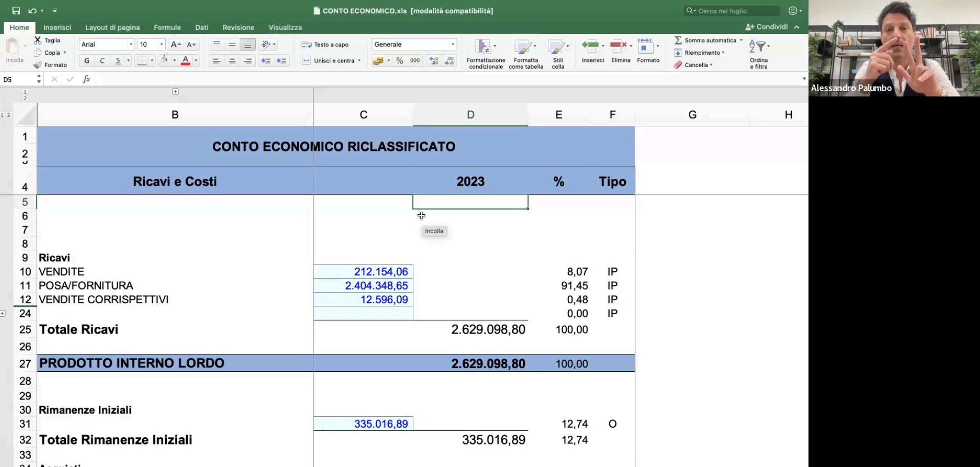Click the Incolla paste icon in ribbon
The height and width of the screenshot is (467, 980).
coord(12,47)
